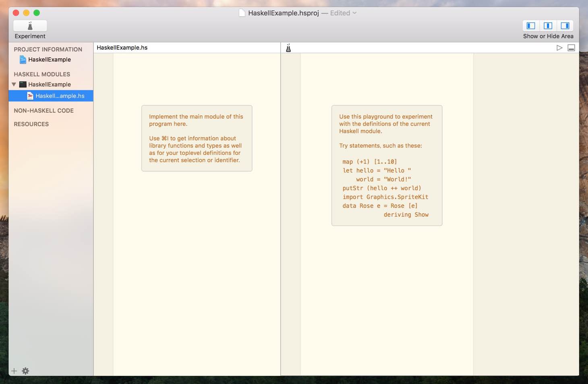Click inside the playground editing area
588x384 pixels.
coord(387,290)
